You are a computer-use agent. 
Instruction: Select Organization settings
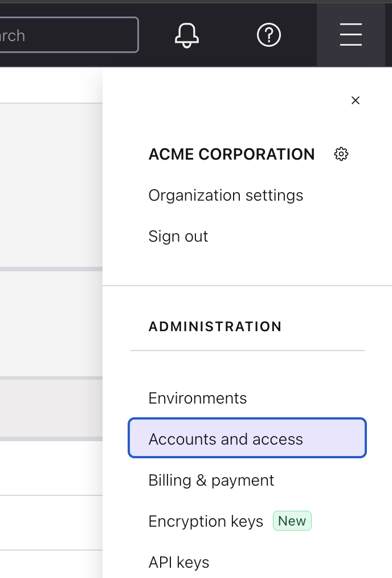pos(226,196)
